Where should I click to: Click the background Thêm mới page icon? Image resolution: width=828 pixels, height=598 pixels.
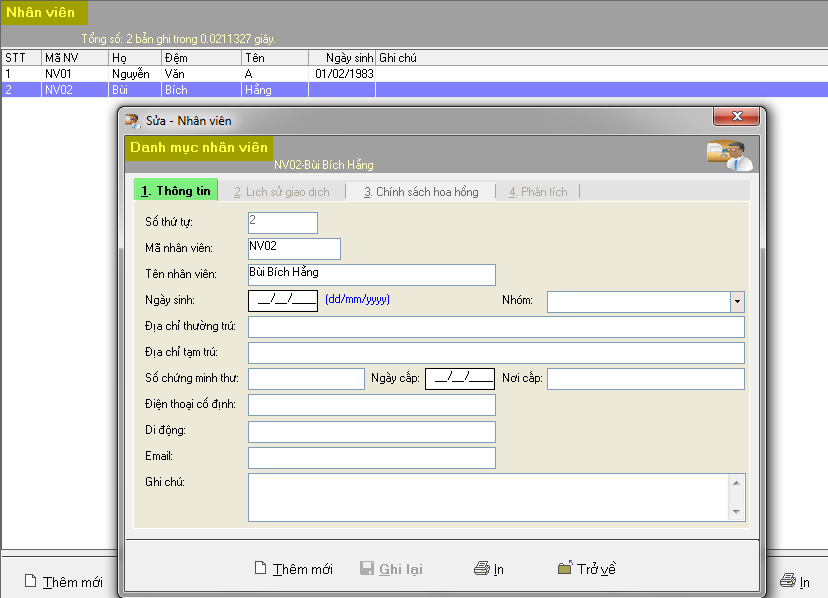(x=30, y=581)
